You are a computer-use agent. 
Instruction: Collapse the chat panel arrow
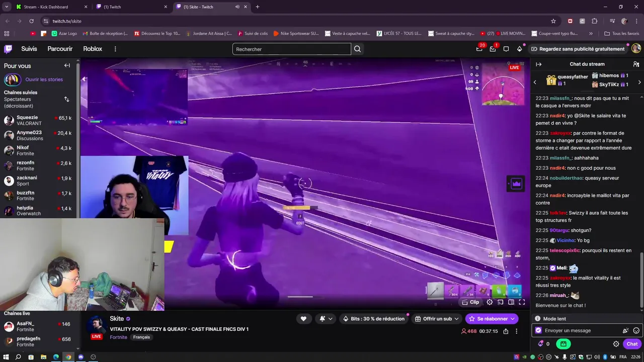click(538, 64)
